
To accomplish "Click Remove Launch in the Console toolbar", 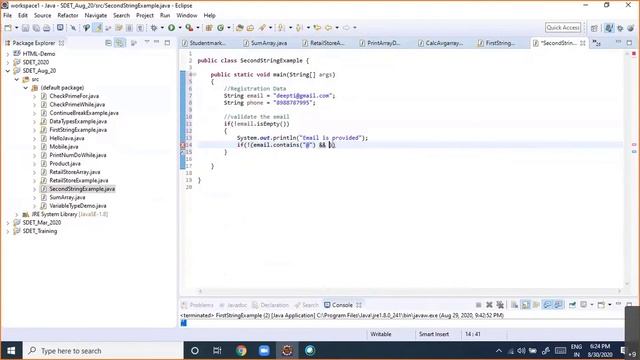I will click(x=489, y=305).
